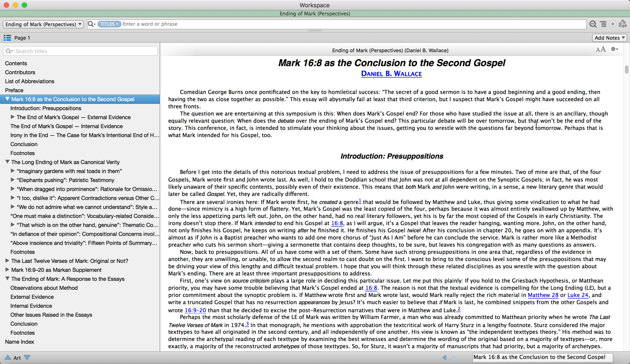The width and height of the screenshot is (630, 364).
Task: Open The End of Mark's Gospel — Internal Evidence
Action: pyautogui.click(x=67, y=126)
